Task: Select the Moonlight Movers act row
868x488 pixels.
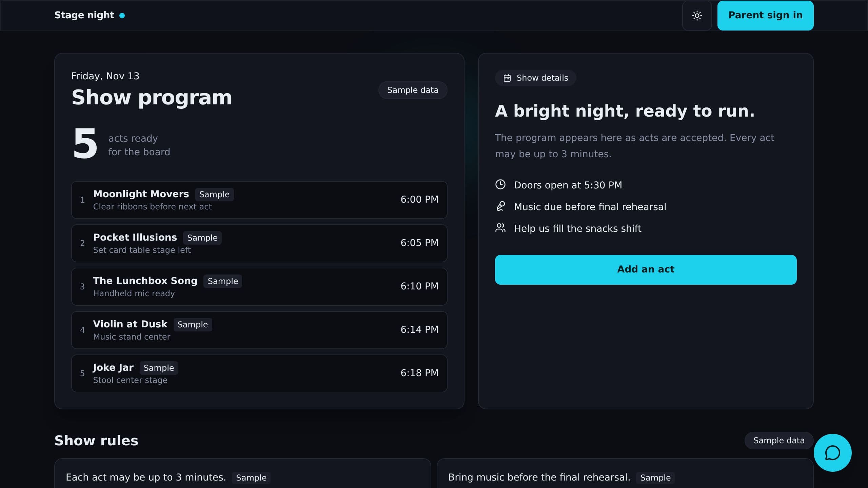Action: (259, 200)
